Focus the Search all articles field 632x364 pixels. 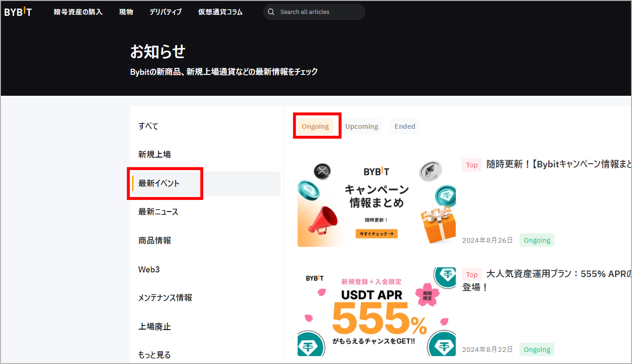pyautogui.click(x=314, y=12)
